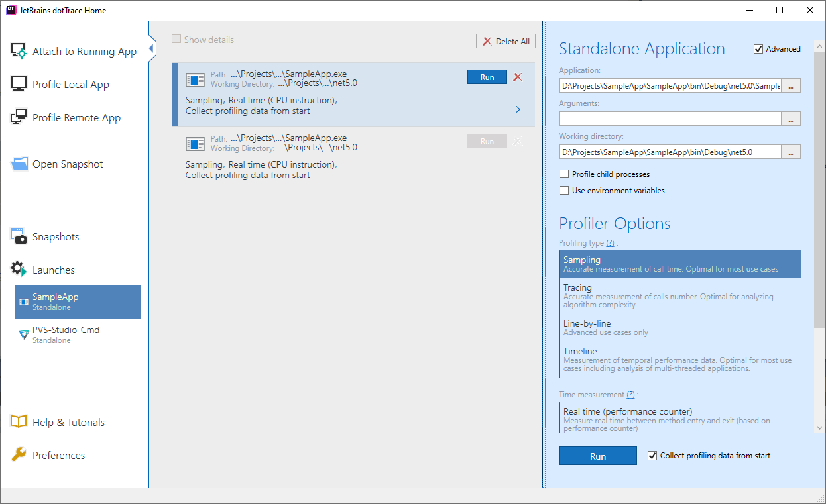Click the dotTrace logo in title bar
The image size is (826, 504).
click(x=11, y=10)
